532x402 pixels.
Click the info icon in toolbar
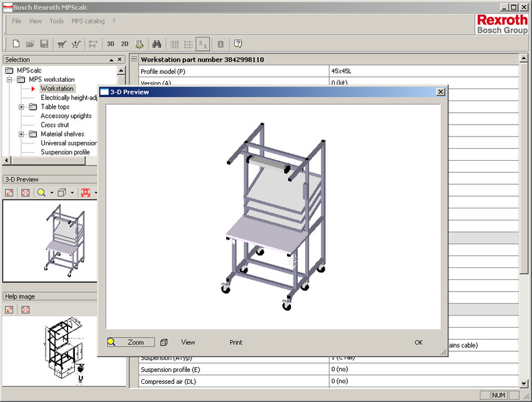coord(220,44)
